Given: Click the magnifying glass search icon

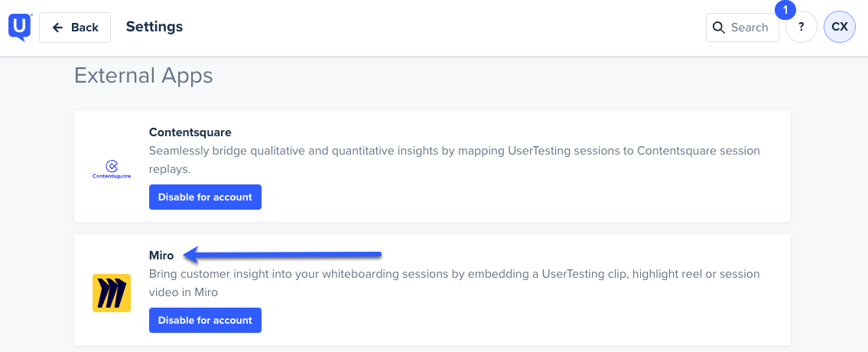Looking at the screenshot, I should [x=719, y=28].
